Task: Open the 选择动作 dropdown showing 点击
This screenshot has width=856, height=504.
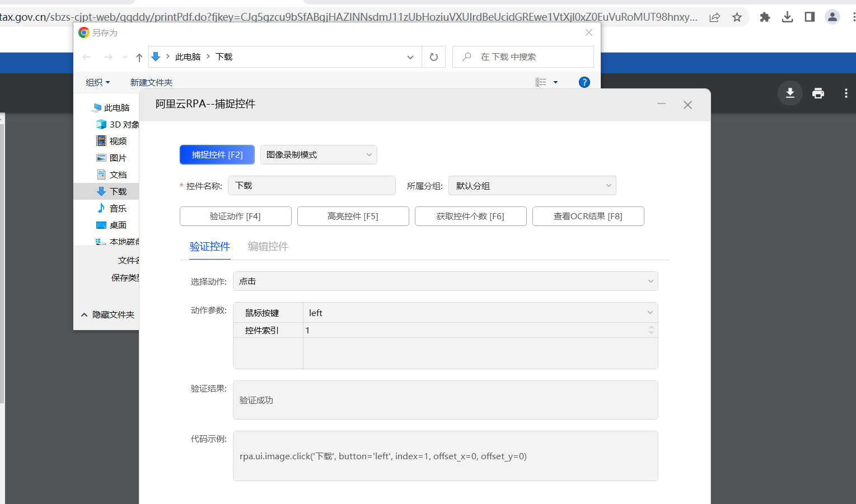Action: 446,281
